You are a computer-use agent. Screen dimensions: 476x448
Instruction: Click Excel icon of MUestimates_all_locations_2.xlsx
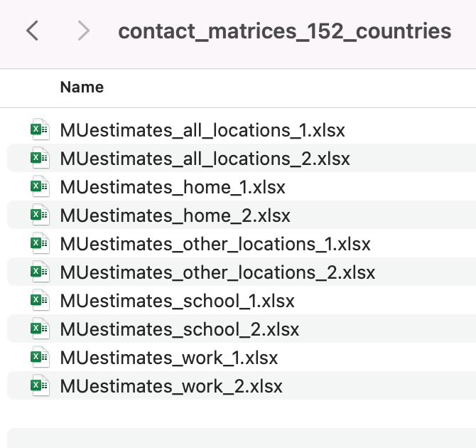coord(38,158)
